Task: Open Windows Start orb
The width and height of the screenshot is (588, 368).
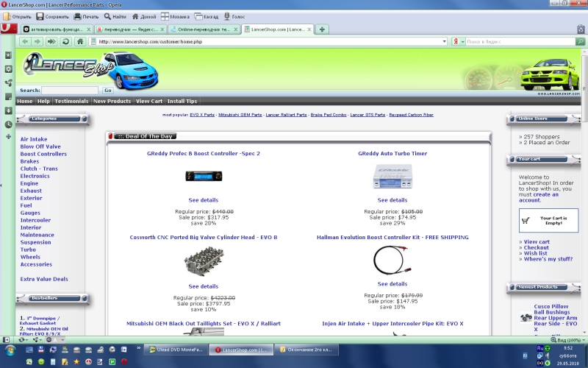Action: (10, 351)
